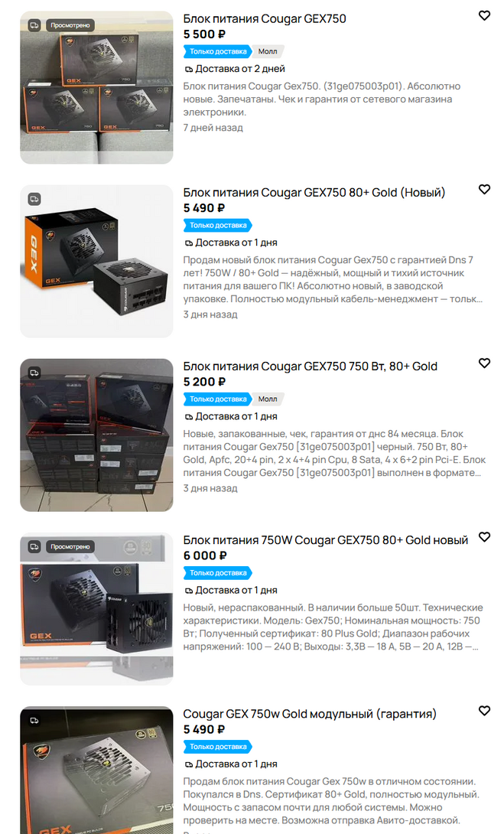Add 5 200 ₽ Cougar GEX750 listing to favorites

pos(484,363)
